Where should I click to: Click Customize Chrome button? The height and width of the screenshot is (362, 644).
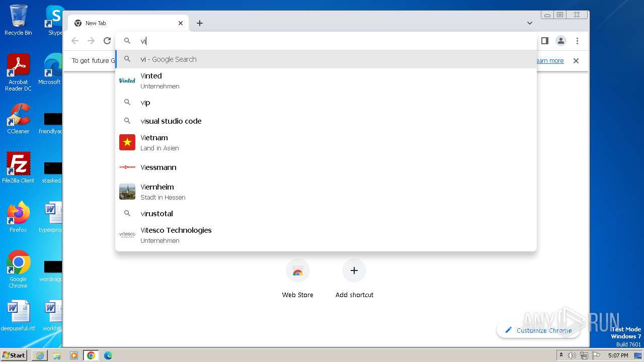click(x=538, y=330)
